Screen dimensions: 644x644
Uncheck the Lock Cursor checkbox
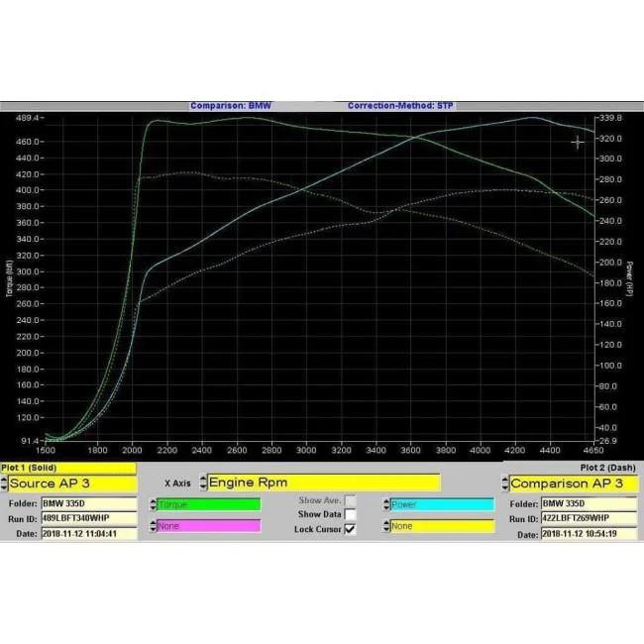click(x=350, y=529)
